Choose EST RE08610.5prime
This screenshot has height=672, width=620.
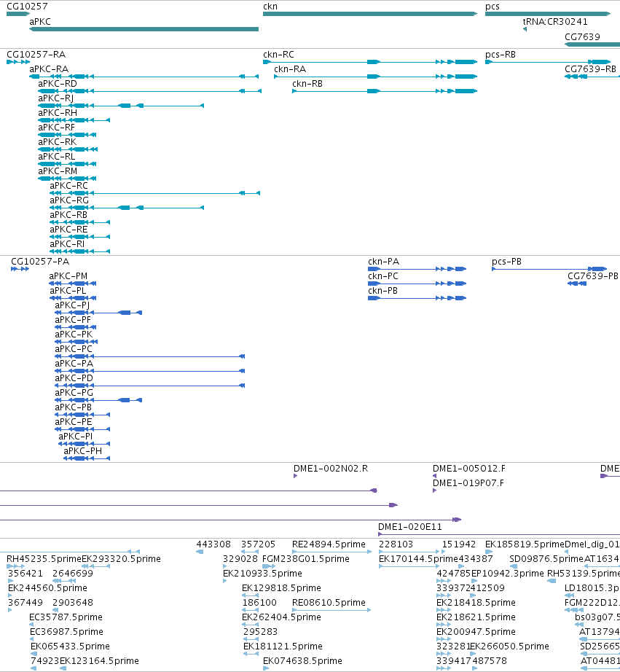tap(329, 603)
